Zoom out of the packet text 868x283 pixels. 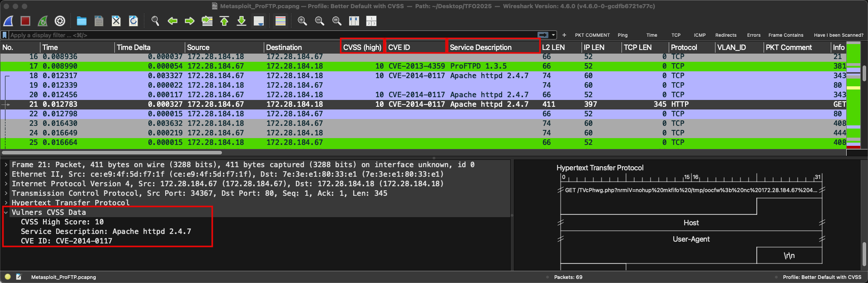click(320, 21)
